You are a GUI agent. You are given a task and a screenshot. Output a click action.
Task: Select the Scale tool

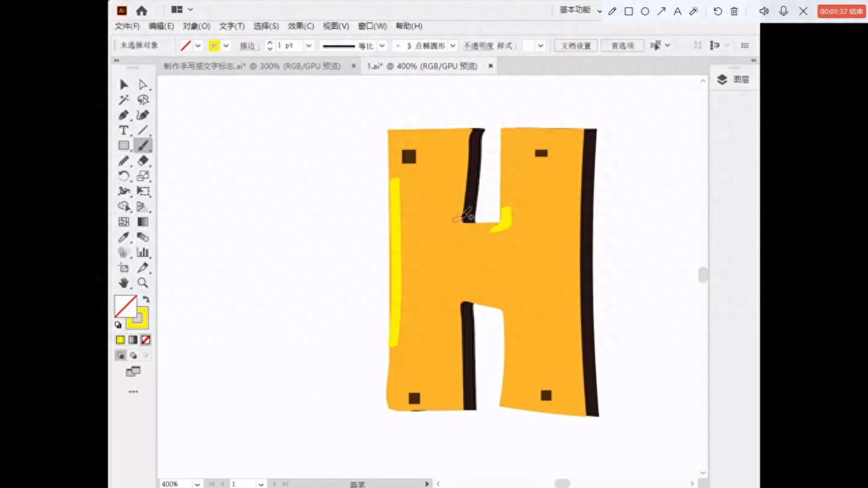click(143, 176)
